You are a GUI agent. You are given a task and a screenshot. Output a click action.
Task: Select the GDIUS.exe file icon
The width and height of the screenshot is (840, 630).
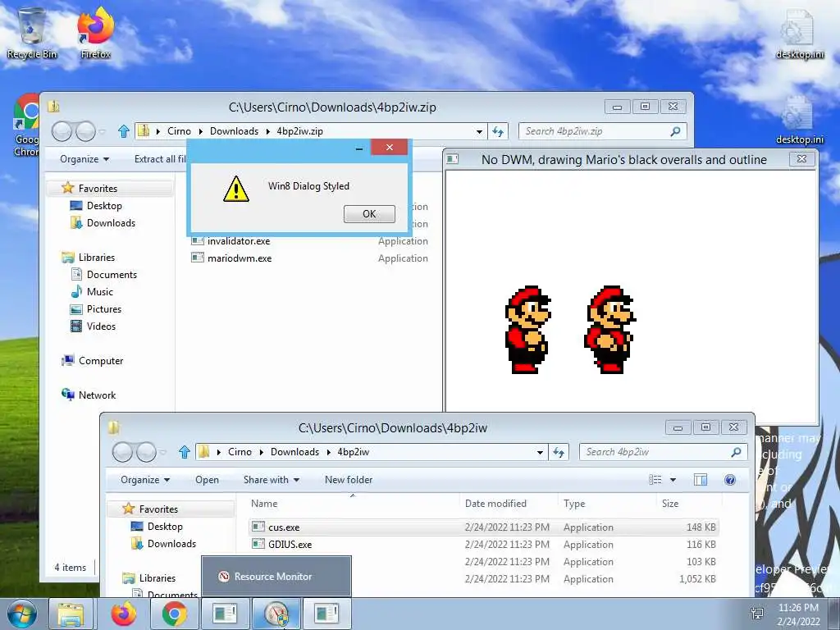pos(258,545)
